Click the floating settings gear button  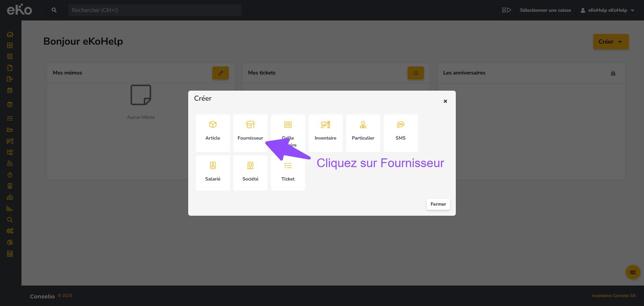633,272
